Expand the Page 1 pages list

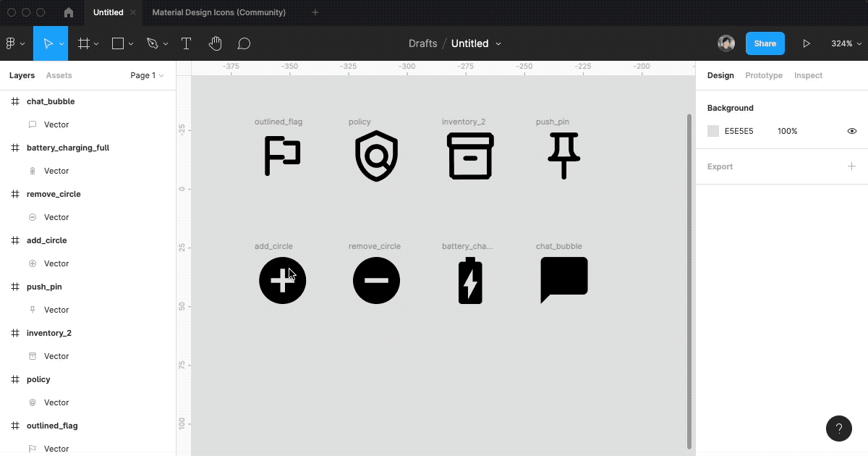147,75
